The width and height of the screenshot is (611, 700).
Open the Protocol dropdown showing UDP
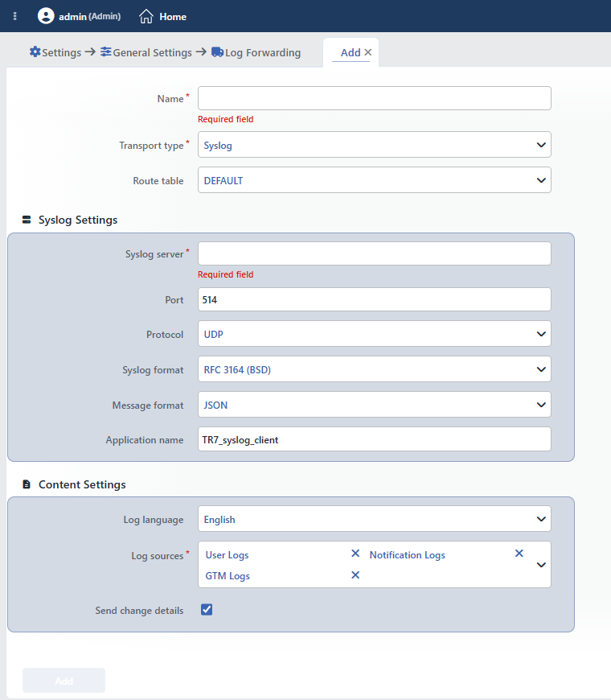(x=374, y=334)
